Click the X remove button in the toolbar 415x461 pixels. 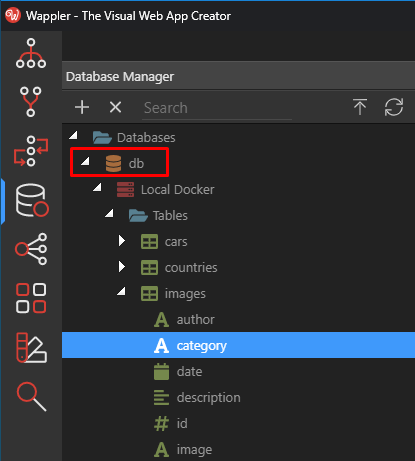[x=115, y=107]
